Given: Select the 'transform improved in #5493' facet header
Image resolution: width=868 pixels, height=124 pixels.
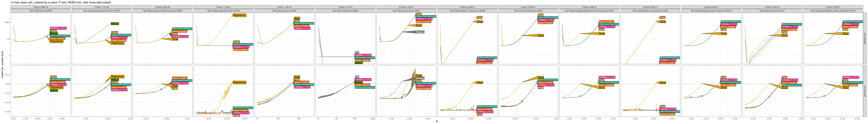Looking at the screenshot, I should (528, 11).
